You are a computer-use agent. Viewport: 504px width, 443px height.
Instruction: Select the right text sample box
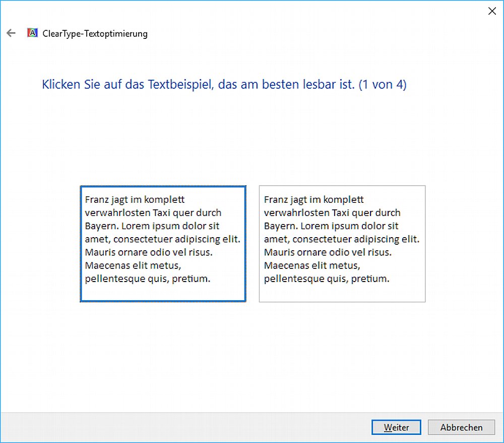pos(342,244)
